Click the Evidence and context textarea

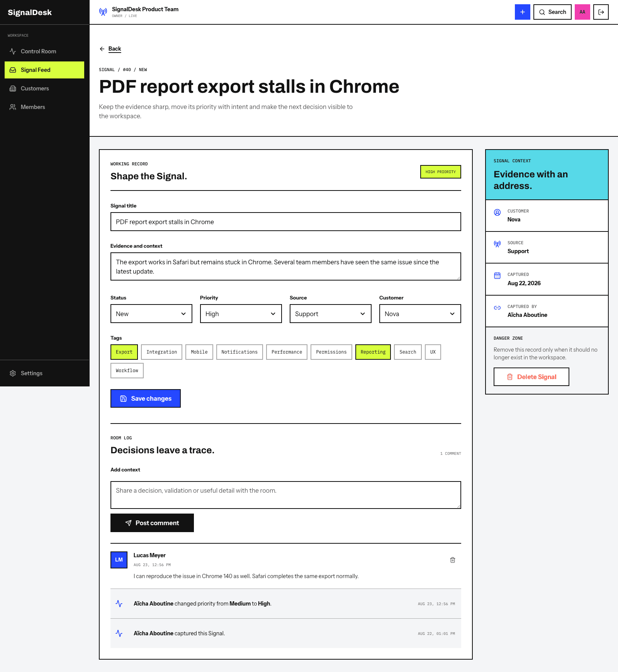coord(286,267)
